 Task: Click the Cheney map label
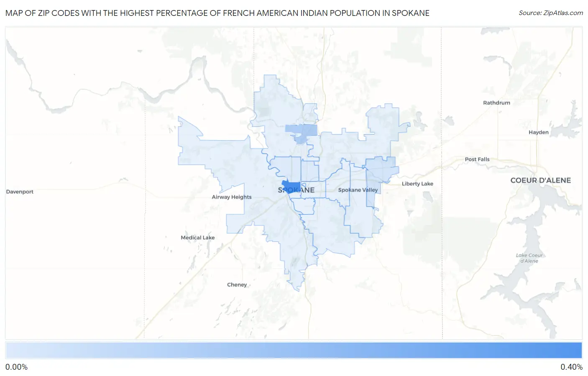(237, 285)
